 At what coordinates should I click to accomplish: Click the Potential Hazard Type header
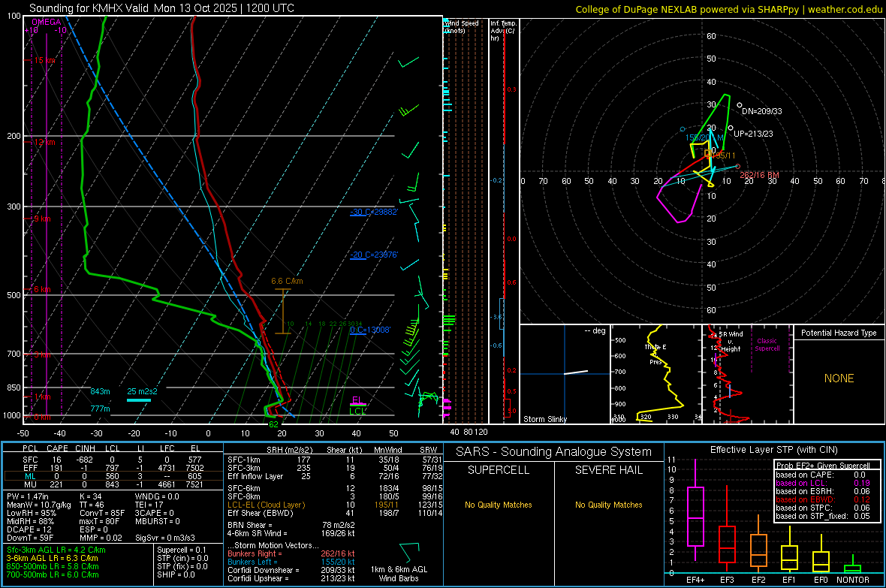tap(839, 333)
